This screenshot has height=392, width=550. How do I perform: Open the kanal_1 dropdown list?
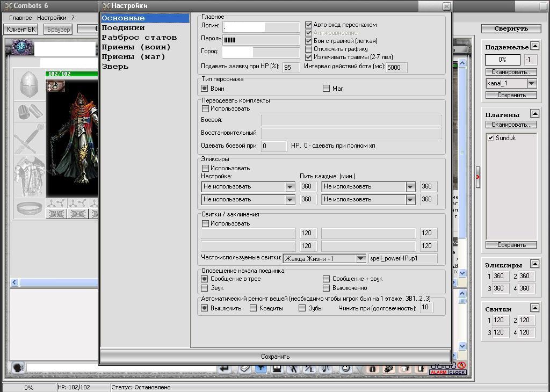[x=532, y=83]
